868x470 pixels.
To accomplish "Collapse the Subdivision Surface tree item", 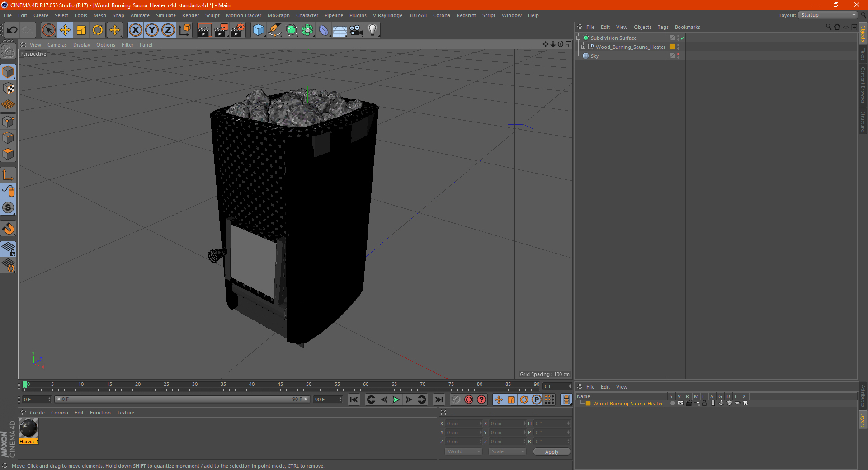I will coord(579,38).
